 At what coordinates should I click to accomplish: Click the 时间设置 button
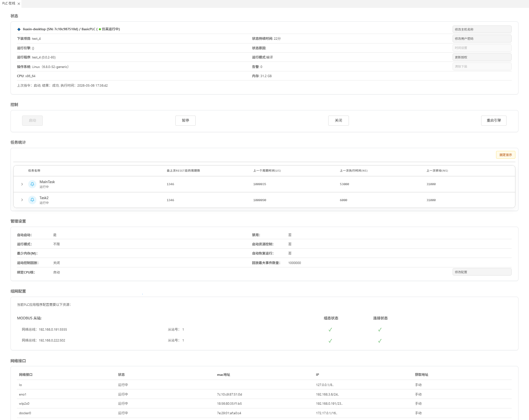(482, 48)
